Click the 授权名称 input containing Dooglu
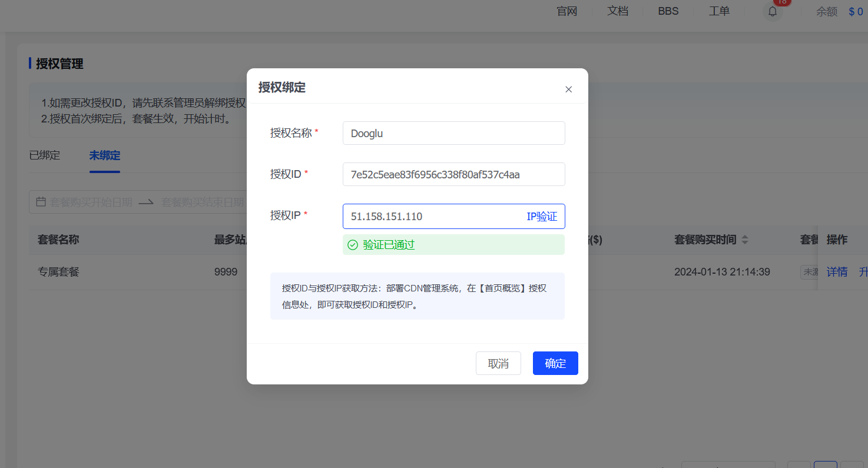 pyautogui.click(x=453, y=133)
